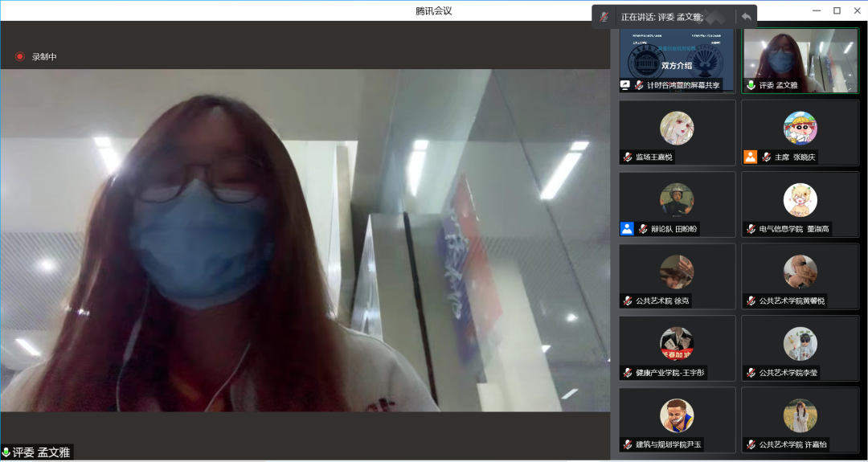Select avatar of 公共艺术院 徐克
This screenshot has width=868, height=462.
(x=677, y=272)
